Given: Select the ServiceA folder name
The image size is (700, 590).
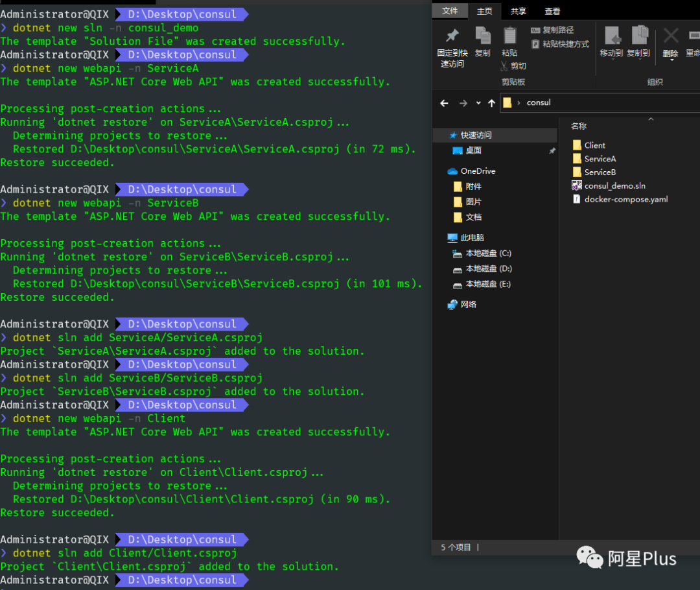Looking at the screenshot, I should pos(600,159).
